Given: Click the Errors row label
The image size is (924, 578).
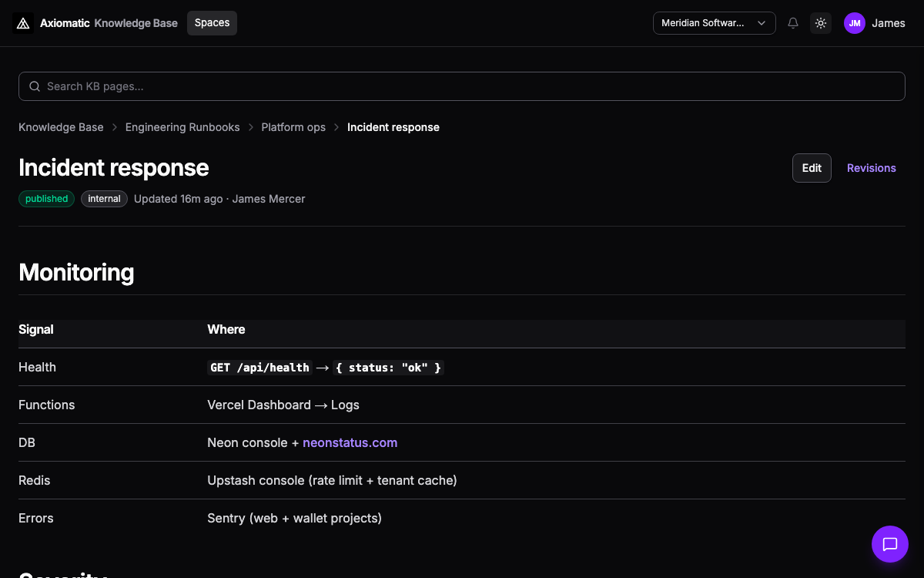Looking at the screenshot, I should tap(36, 518).
